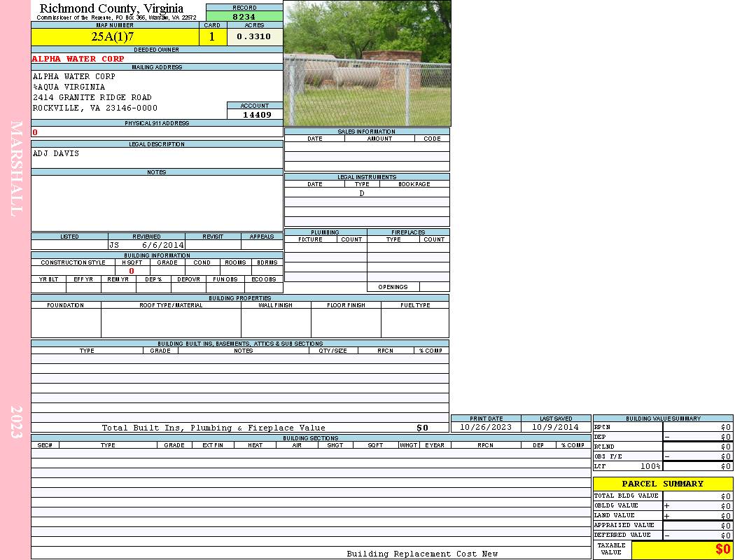Screen dimensions: 735x560
Task: Select the card number 1 field
Action: (x=212, y=37)
